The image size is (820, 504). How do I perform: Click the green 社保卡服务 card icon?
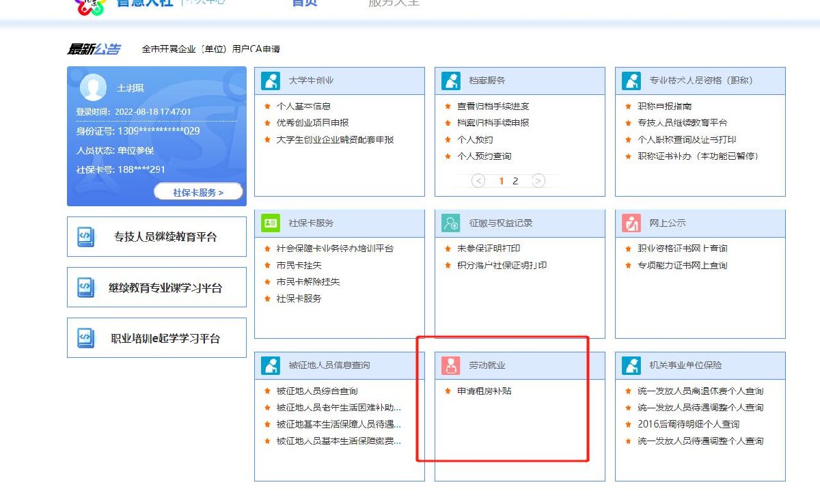(x=271, y=223)
